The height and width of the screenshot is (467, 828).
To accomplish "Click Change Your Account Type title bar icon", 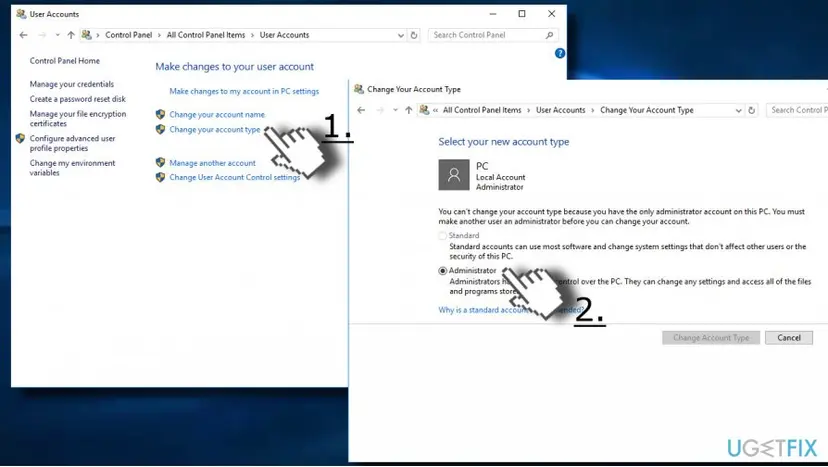I will (359, 89).
